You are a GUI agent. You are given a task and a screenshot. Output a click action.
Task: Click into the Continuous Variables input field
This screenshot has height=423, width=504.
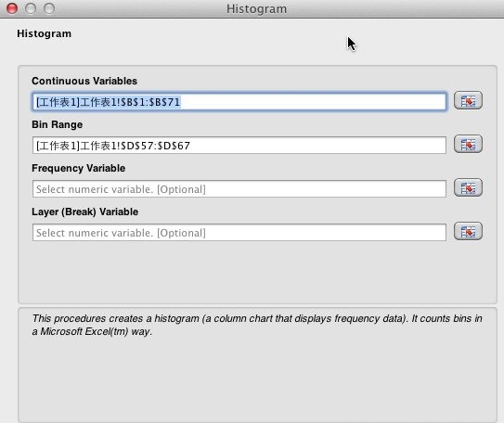[x=239, y=102]
